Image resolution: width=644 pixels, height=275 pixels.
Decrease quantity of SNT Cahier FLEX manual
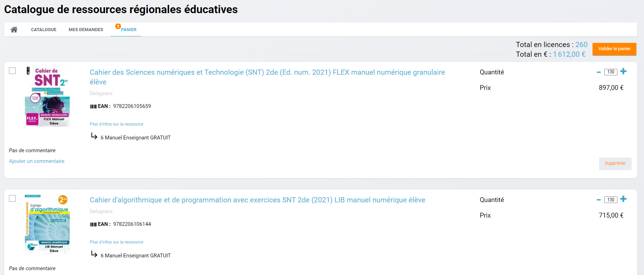pos(599,72)
